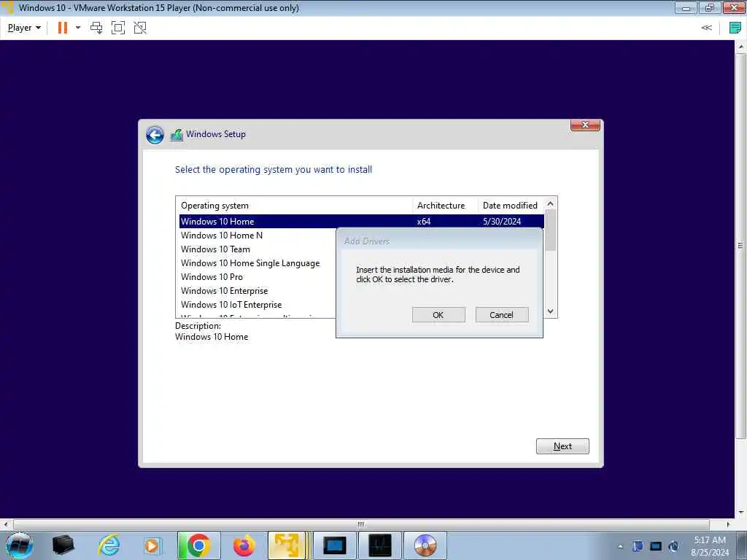Go back in Windows Setup

tap(155, 135)
